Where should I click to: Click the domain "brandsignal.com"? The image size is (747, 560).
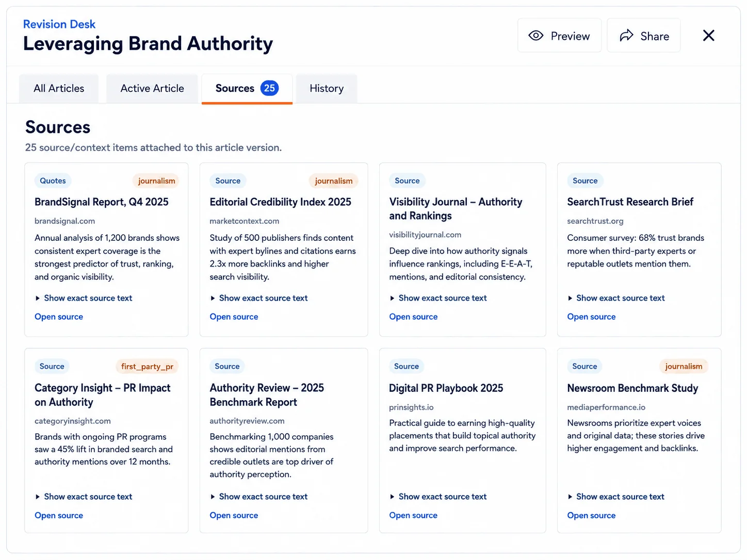(x=64, y=221)
